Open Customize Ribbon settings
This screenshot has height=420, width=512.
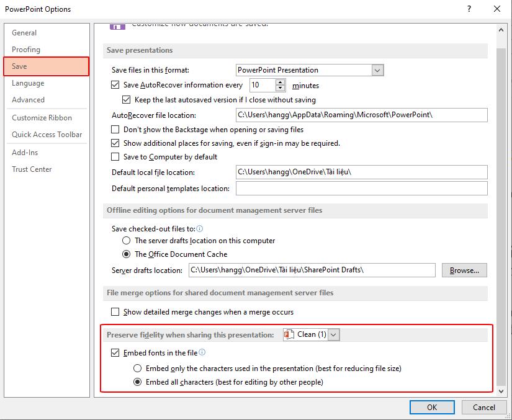(x=47, y=117)
